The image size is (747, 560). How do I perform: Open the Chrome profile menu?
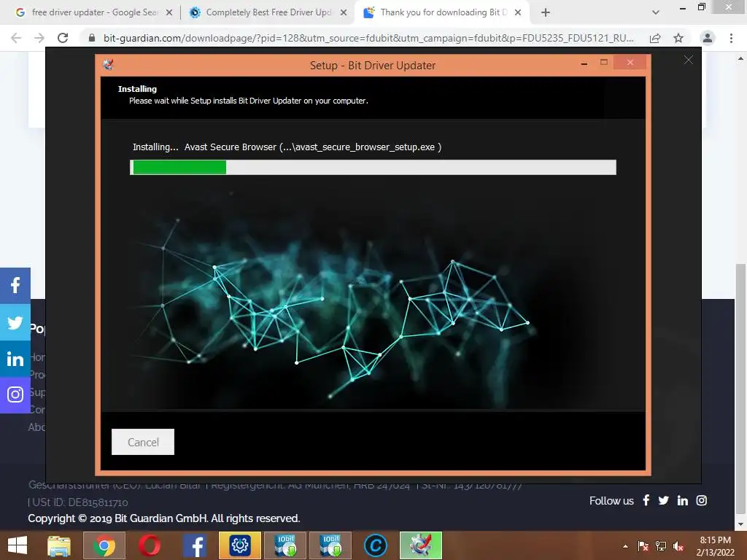(x=708, y=38)
